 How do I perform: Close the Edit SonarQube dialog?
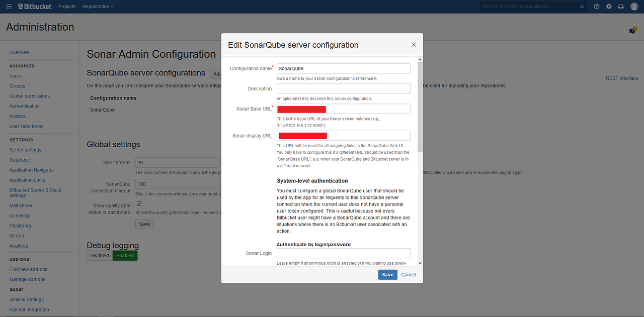pyautogui.click(x=414, y=45)
